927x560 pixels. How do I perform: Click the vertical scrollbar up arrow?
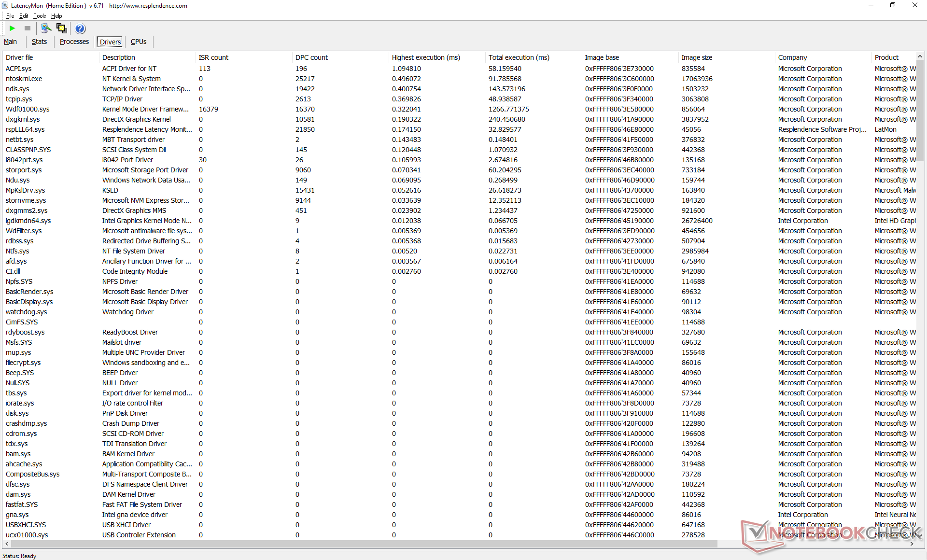[x=920, y=57]
